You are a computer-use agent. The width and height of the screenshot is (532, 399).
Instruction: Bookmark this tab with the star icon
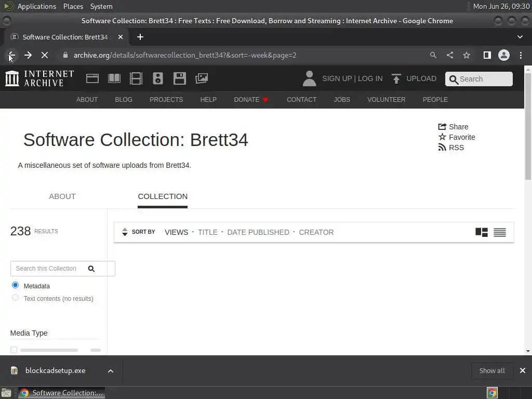tap(467, 55)
